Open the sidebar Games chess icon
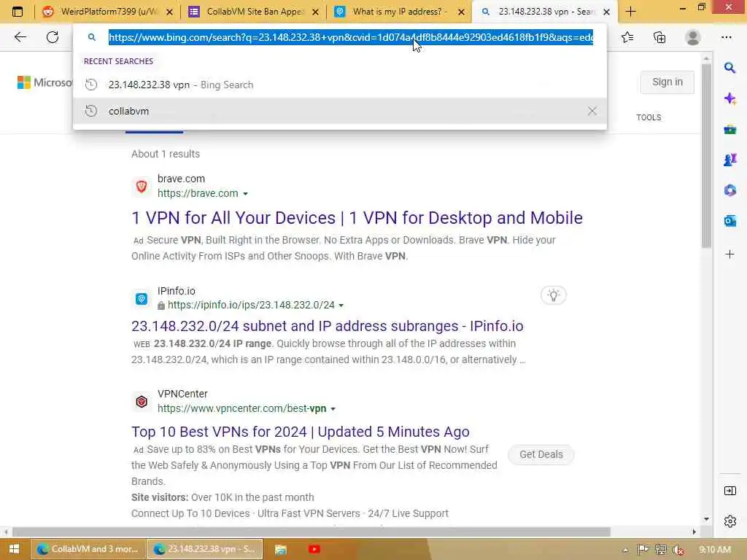Viewport: 747px width, 560px height. point(729,160)
